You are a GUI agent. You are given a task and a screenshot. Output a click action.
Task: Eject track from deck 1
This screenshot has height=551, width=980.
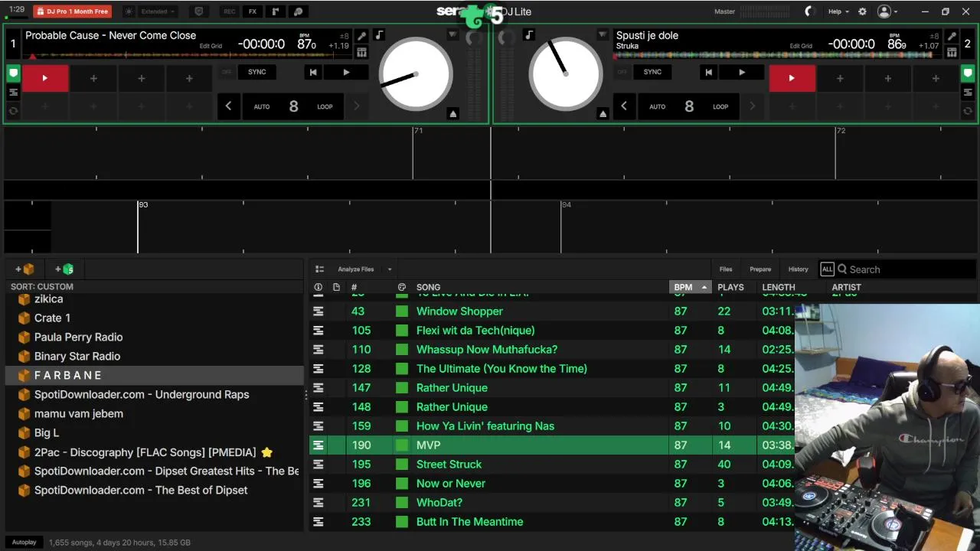coord(452,114)
